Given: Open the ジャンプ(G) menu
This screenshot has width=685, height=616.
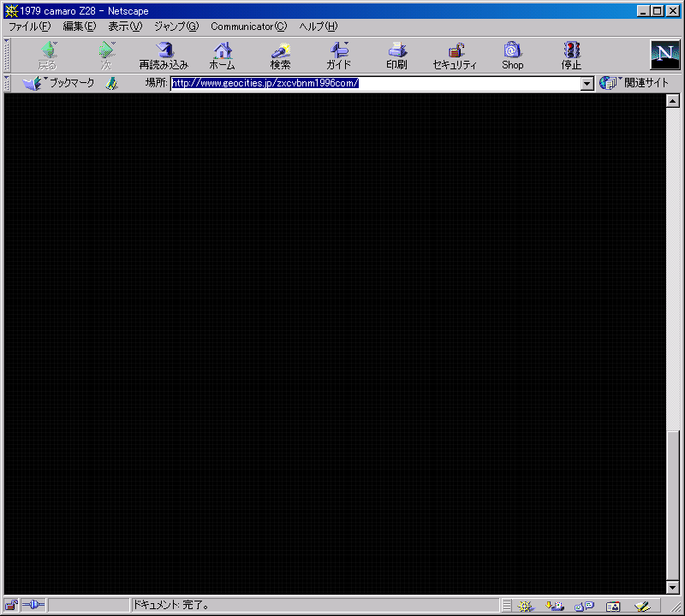Looking at the screenshot, I should (176, 27).
